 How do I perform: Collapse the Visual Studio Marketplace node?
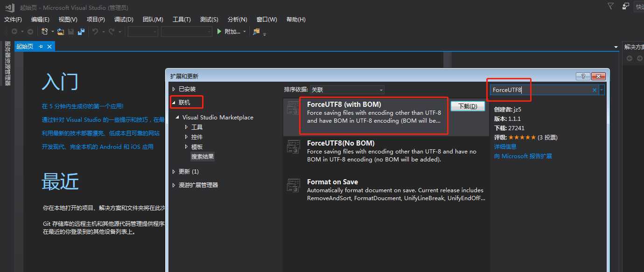[178, 117]
